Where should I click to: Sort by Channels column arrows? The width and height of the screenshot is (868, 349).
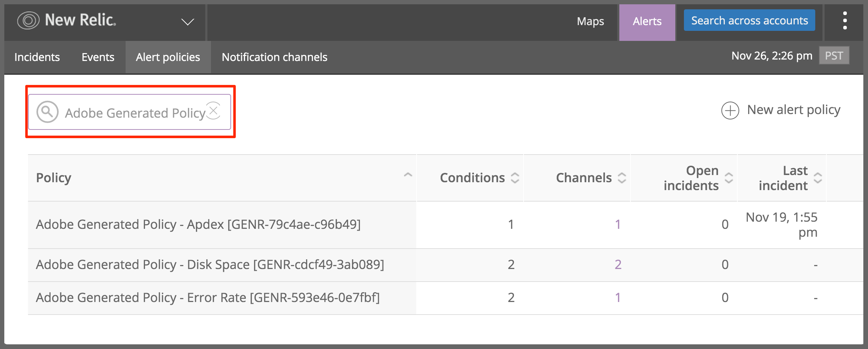[622, 178]
